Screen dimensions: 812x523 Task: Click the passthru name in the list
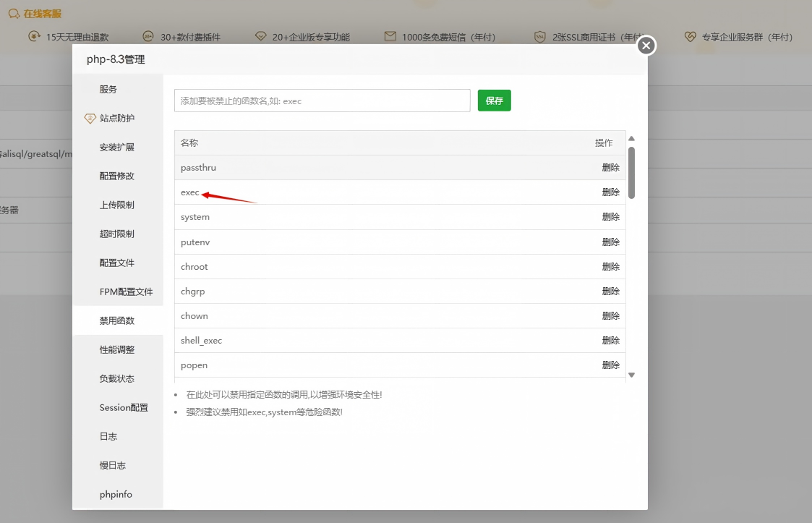[198, 167]
